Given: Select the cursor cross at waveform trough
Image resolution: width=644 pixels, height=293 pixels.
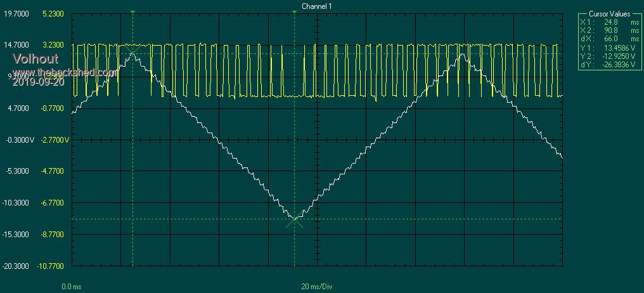Looking at the screenshot, I should (x=294, y=220).
